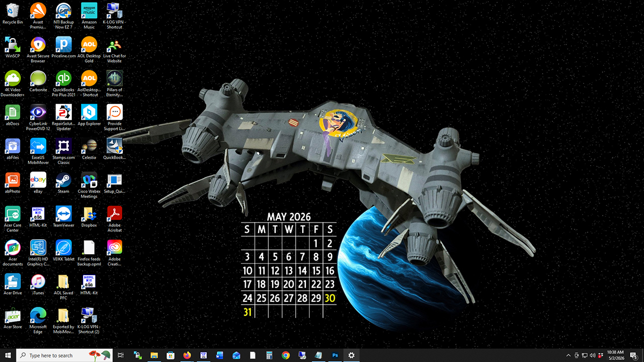Select the AOL Saved PFC folder

(x=63, y=286)
